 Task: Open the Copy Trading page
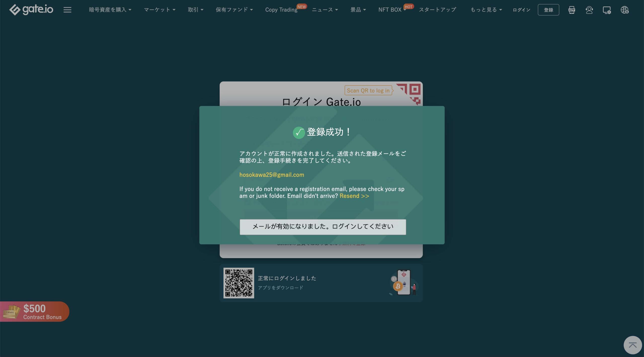pyautogui.click(x=281, y=10)
